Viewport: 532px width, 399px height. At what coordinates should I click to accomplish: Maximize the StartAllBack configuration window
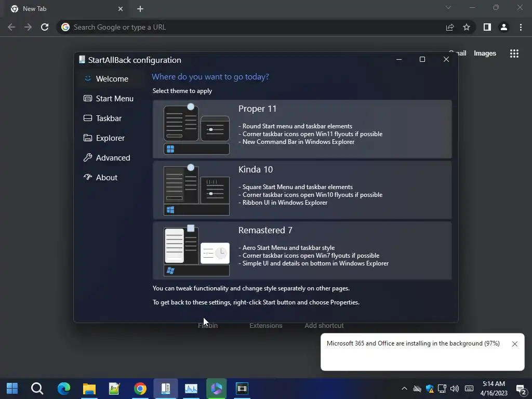422,59
